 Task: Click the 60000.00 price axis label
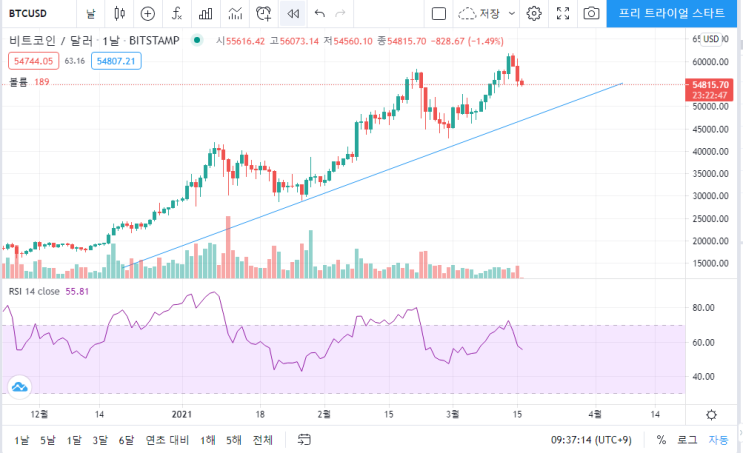coord(710,62)
